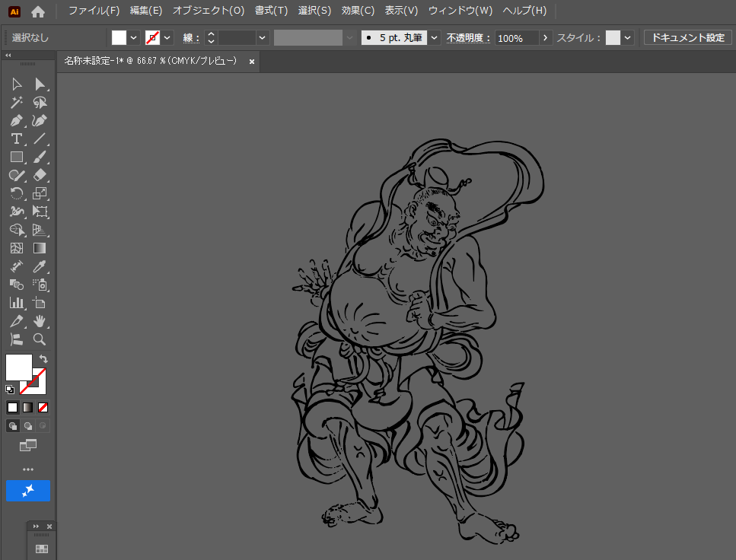Open the オブジェクト(O) menu
The width and height of the screenshot is (736, 560).
click(209, 11)
